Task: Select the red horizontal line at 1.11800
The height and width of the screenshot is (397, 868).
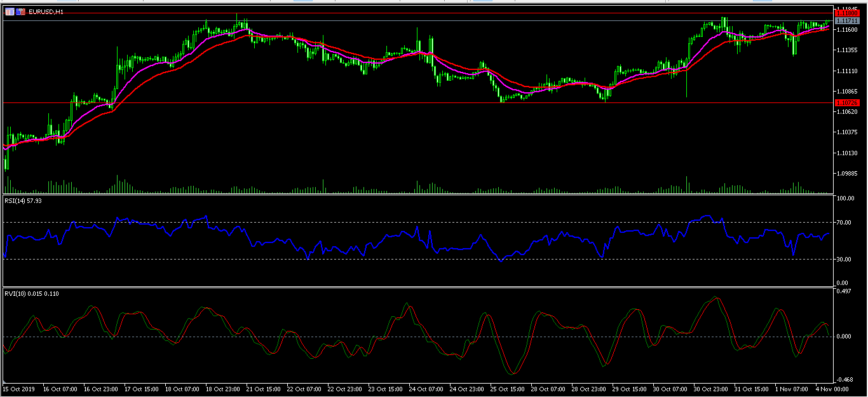Action: (419, 13)
